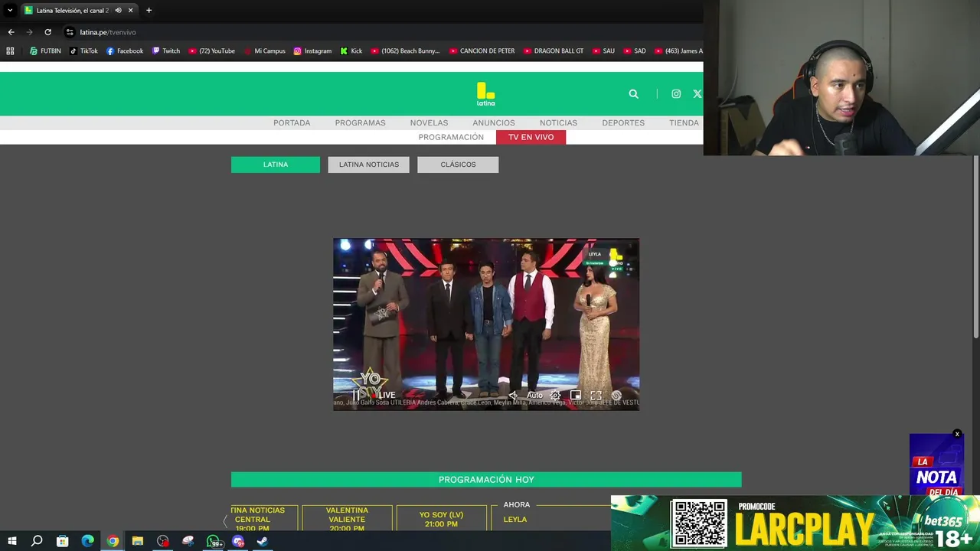Click the LIVE indicator in the player
The image size is (980, 551).
pos(387,395)
